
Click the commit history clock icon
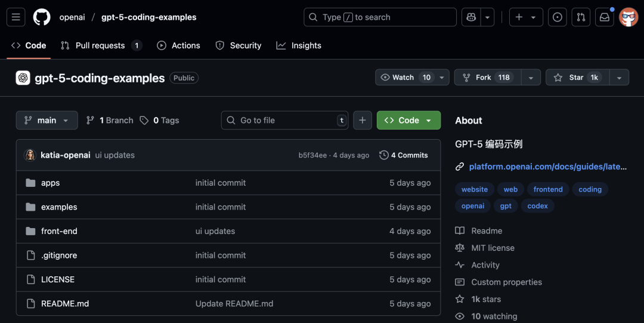(384, 155)
